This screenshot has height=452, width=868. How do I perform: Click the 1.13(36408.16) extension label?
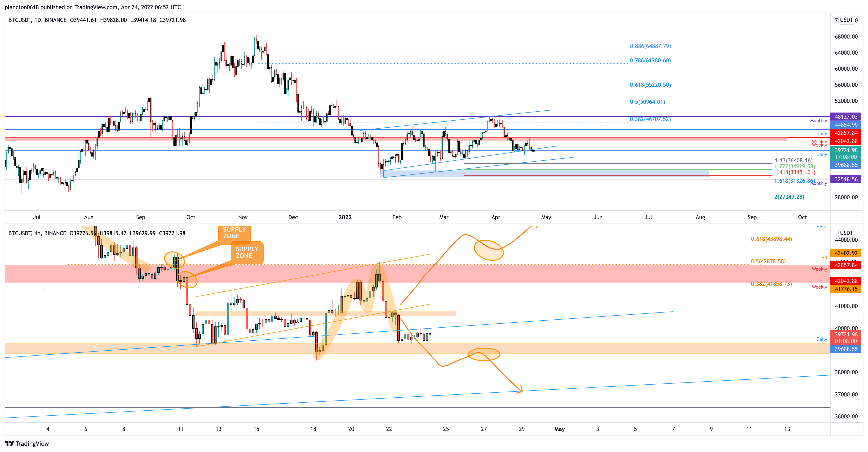[793, 161]
